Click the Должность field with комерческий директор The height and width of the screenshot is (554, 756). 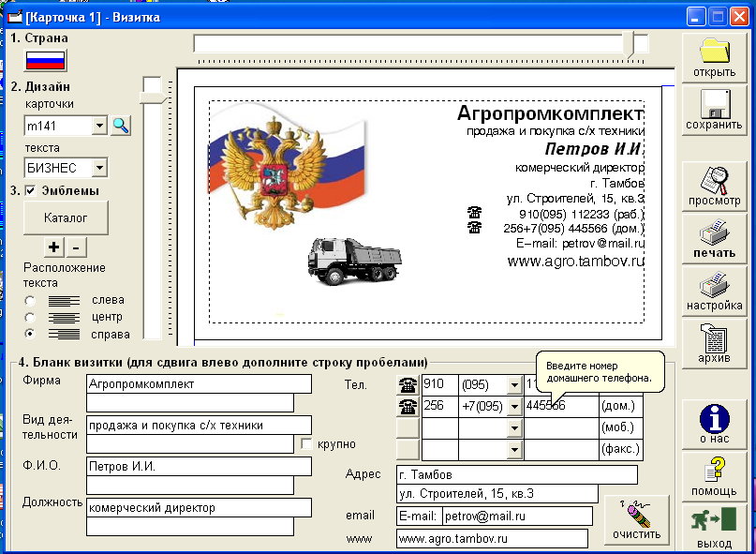pos(200,508)
